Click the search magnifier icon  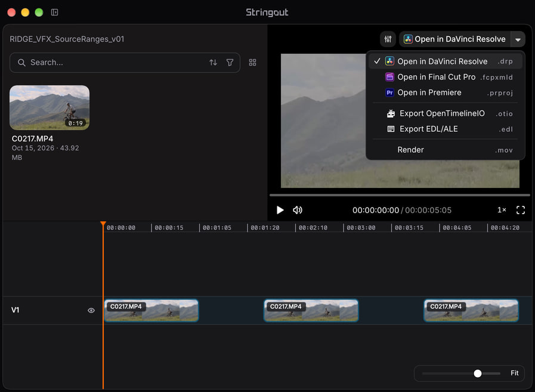[21, 63]
